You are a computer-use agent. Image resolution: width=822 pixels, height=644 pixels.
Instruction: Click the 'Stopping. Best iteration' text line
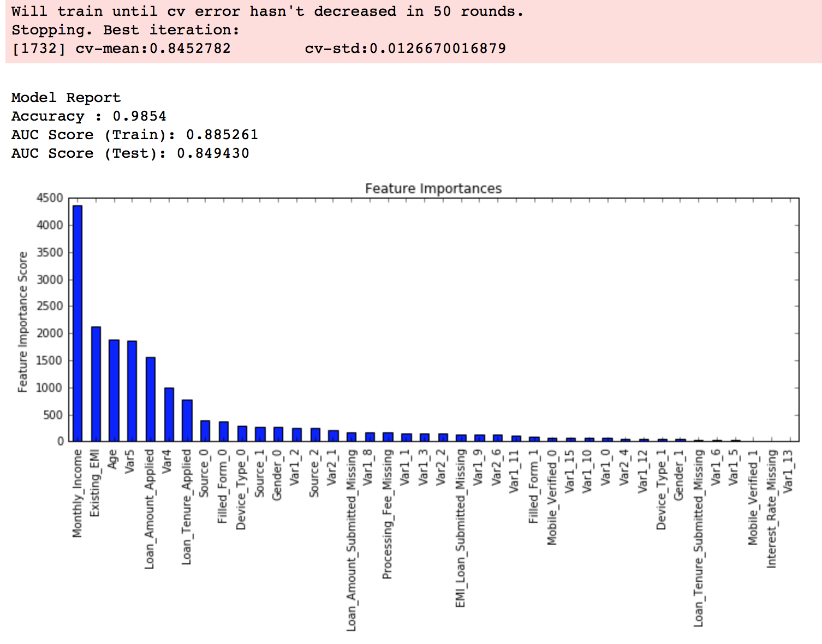(x=125, y=30)
